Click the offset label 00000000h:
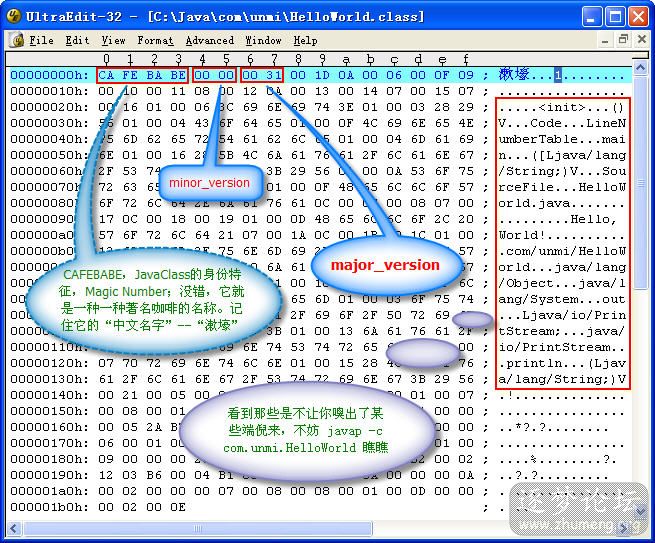 tap(49, 75)
